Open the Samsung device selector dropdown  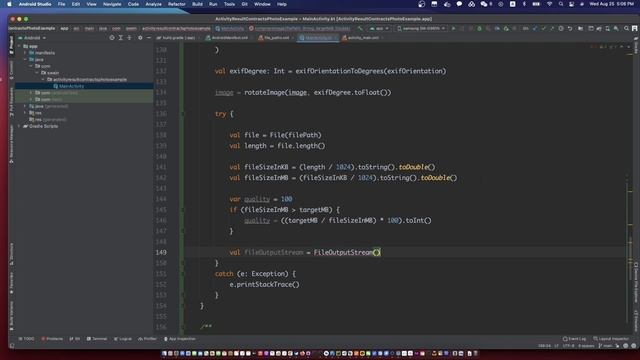tap(421, 29)
